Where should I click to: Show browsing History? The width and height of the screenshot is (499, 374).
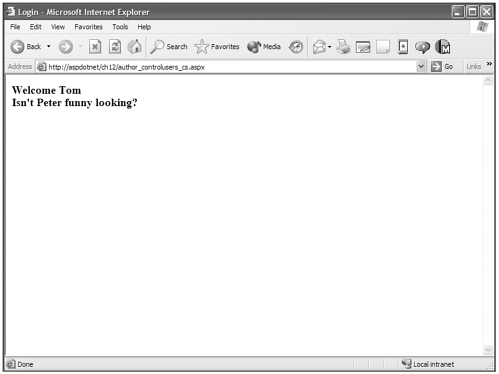pyautogui.click(x=296, y=47)
